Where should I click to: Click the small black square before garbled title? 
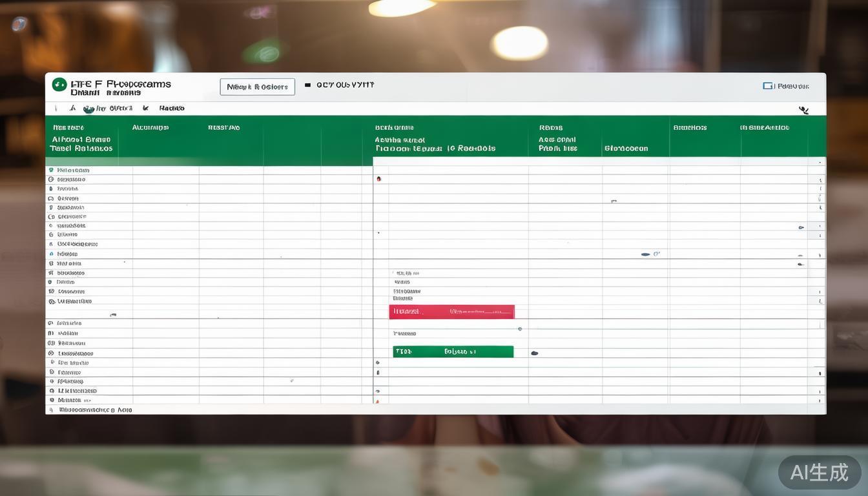(307, 85)
